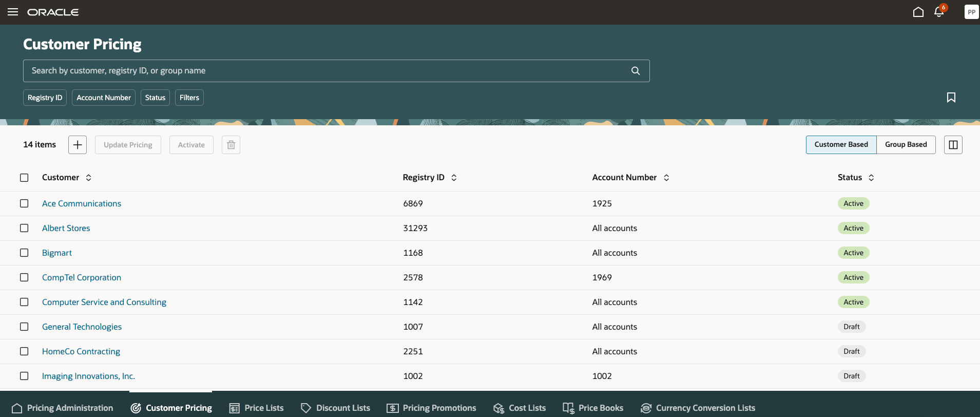980x417 pixels.
Task: Click Account Number 1925
Action: point(602,203)
